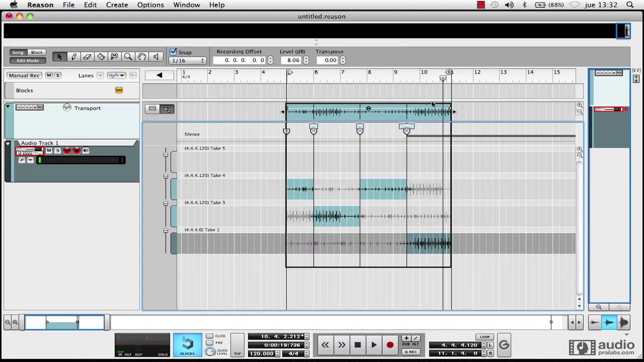Disable the Snap checkbox
This screenshot has width=644, height=362.
(173, 51)
